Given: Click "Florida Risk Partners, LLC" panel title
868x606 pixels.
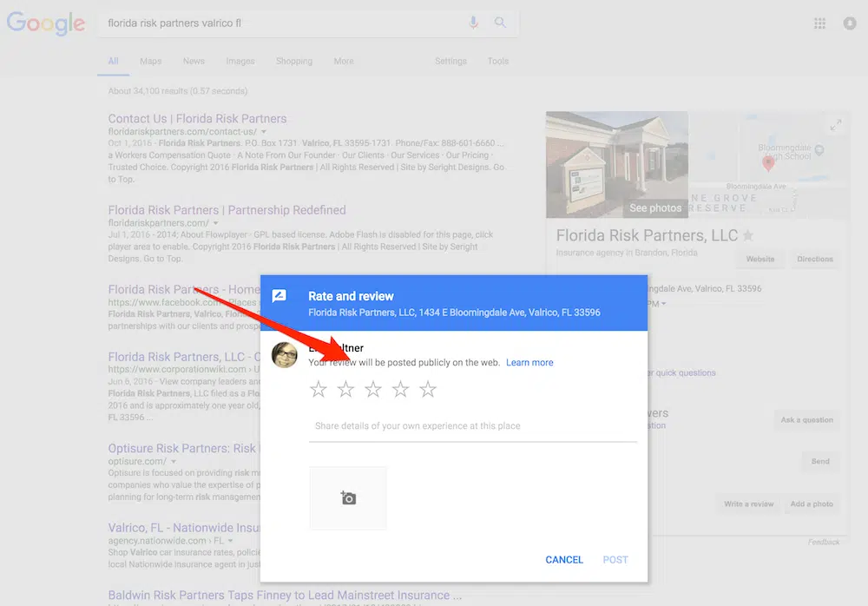Looking at the screenshot, I should 647,235.
